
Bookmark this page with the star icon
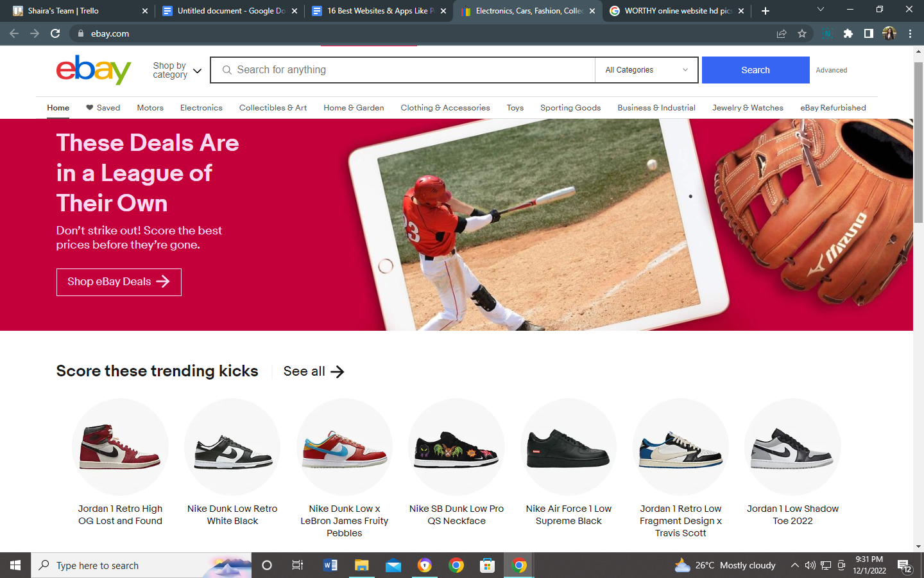pos(802,33)
